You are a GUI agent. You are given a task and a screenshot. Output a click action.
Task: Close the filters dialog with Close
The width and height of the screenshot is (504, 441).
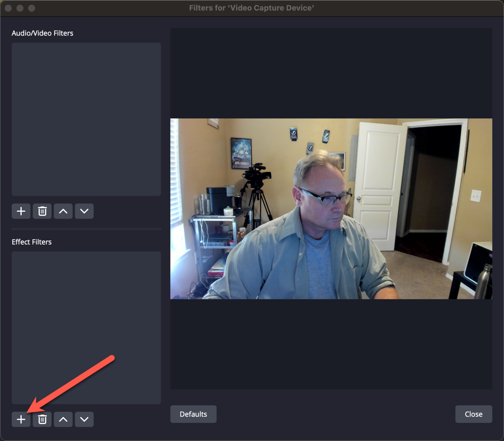click(473, 414)
